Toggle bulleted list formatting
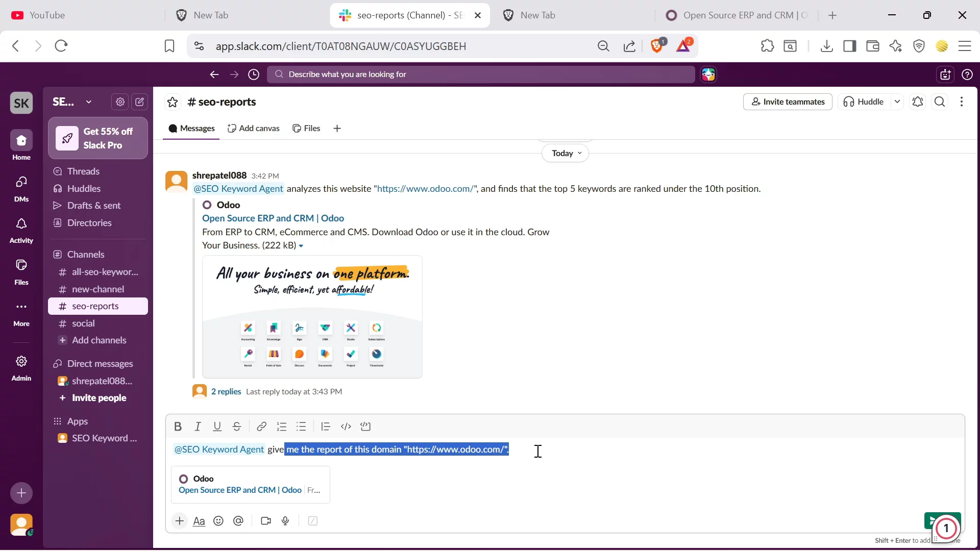 pos(301,427)
